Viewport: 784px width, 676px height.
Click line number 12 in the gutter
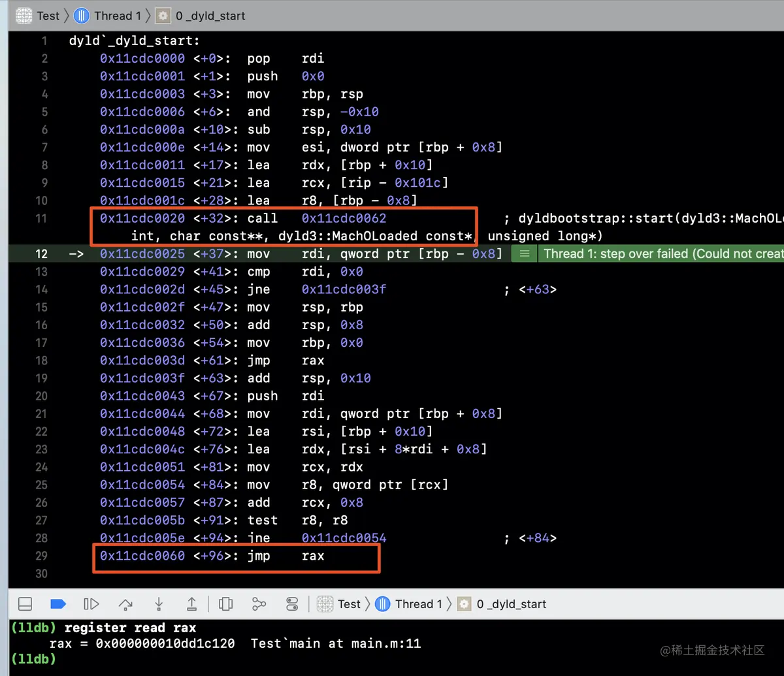pyautogui.click(x=41, y=253)
